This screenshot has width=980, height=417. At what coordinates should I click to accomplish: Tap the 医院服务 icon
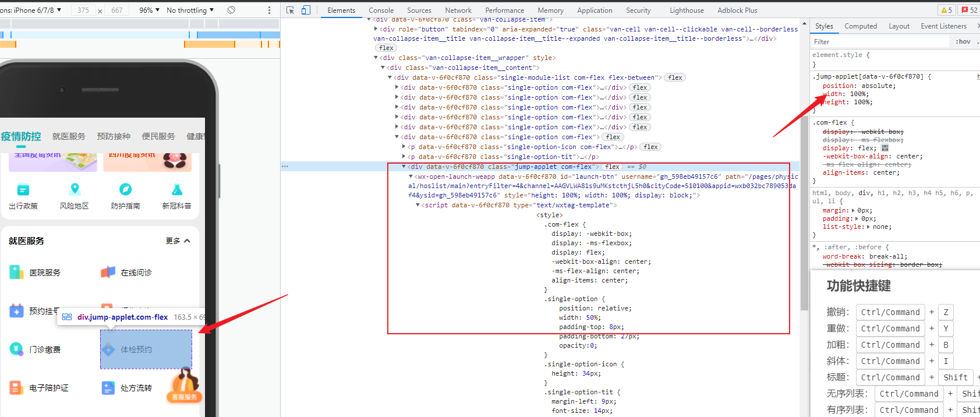pyautogui.click(x=16, y=272)
